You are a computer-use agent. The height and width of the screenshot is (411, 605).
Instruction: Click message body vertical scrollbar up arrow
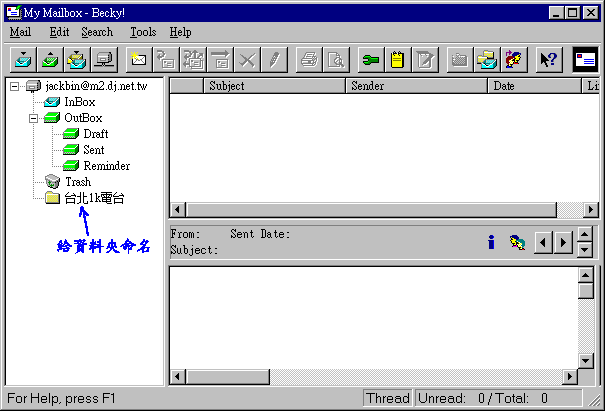pos(585,275)
